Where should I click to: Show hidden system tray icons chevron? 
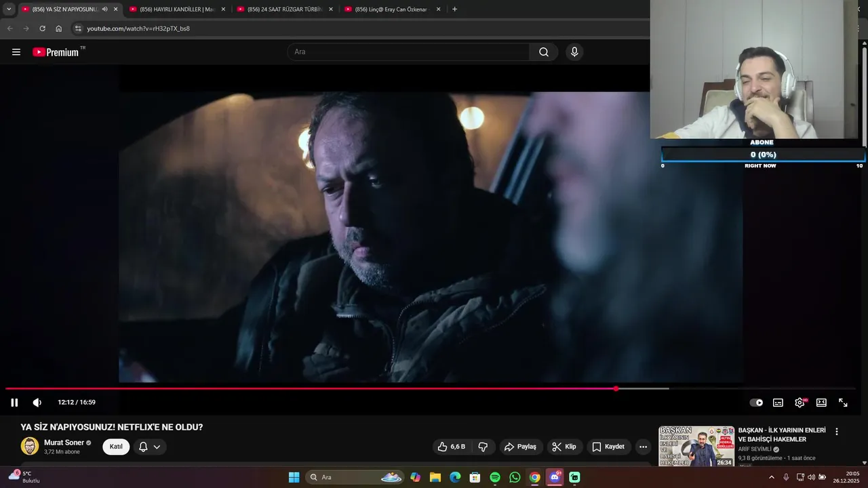pos(771,477)
